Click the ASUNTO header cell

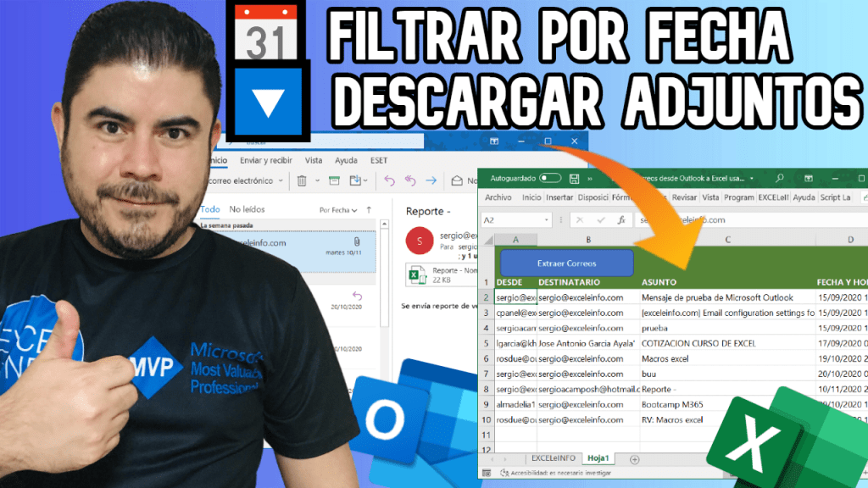[x=727, y=282]
